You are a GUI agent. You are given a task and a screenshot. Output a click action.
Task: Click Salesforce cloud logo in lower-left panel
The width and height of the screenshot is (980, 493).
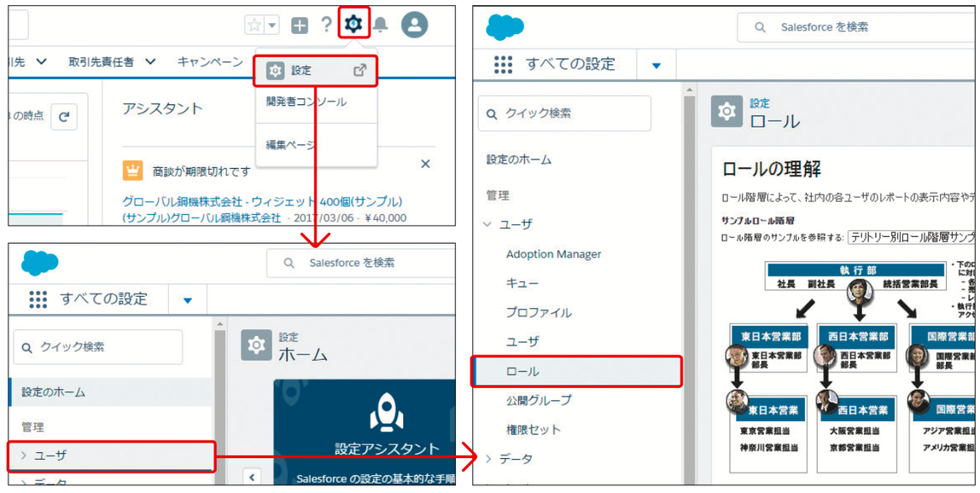[40, 263]
